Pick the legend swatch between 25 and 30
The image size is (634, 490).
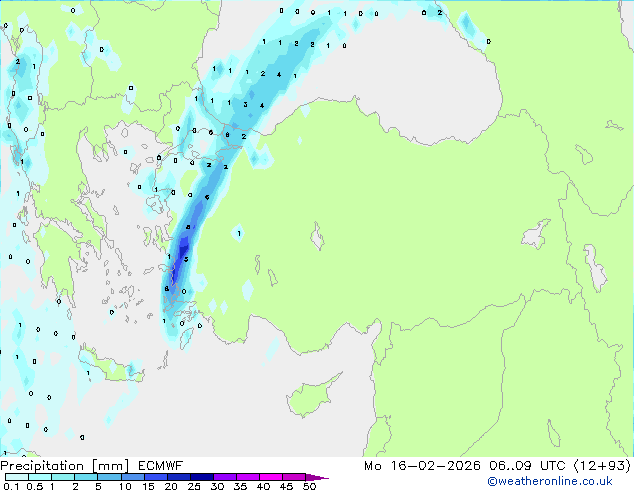point(202,477)
